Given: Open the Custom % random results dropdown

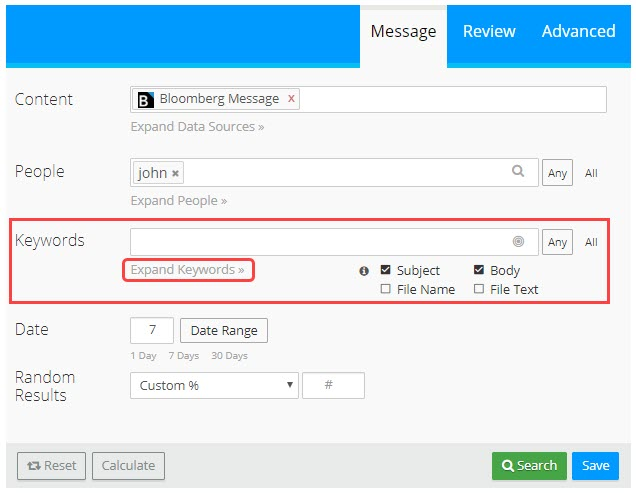Looking at the screenshot, I should pos(214,385).
